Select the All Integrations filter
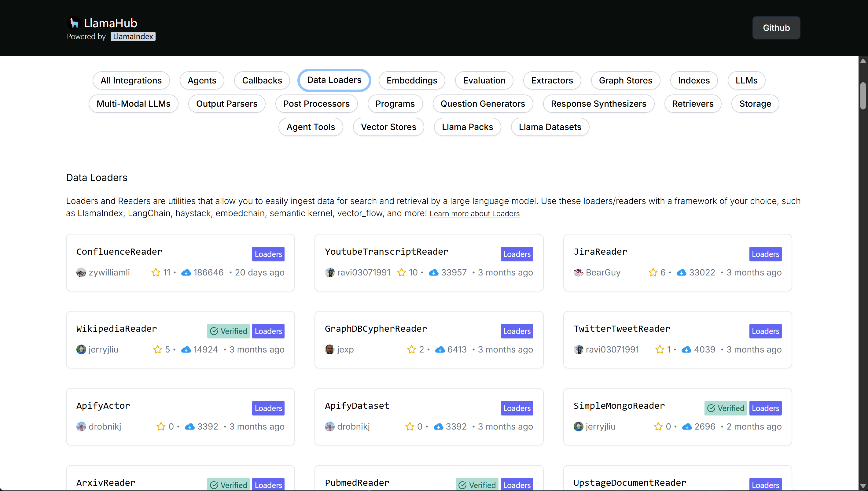 (131, 81)
